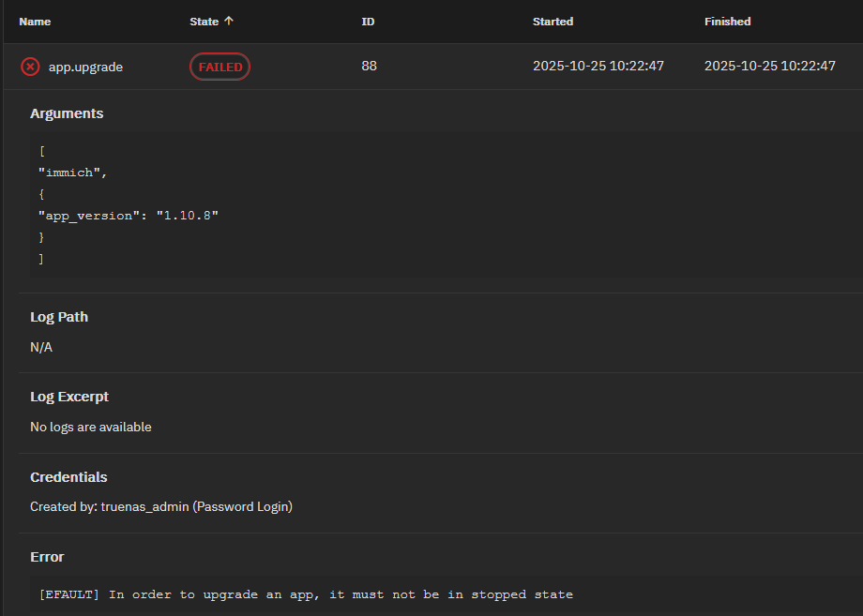The image size is (863, 616).
Task: Click the Arguments section heading
Action: (x=67, y=113)
